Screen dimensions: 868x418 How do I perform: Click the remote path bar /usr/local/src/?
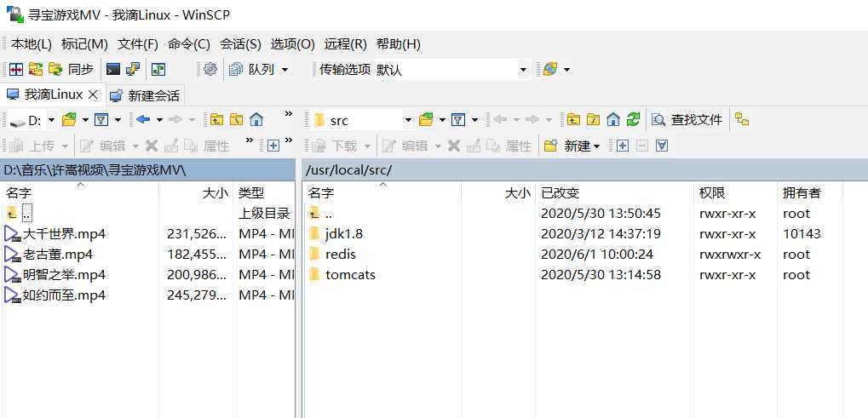point(585,170)
